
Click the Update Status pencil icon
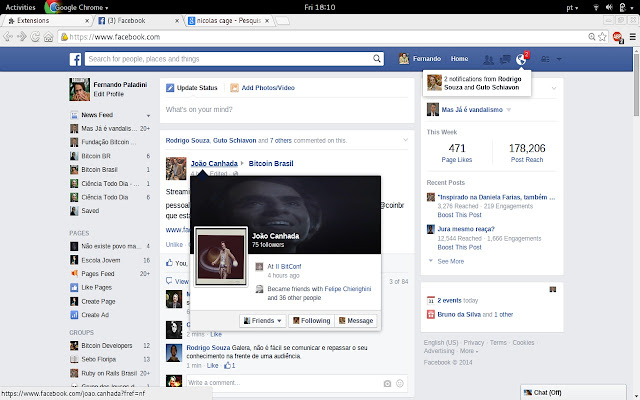point(170,88)
